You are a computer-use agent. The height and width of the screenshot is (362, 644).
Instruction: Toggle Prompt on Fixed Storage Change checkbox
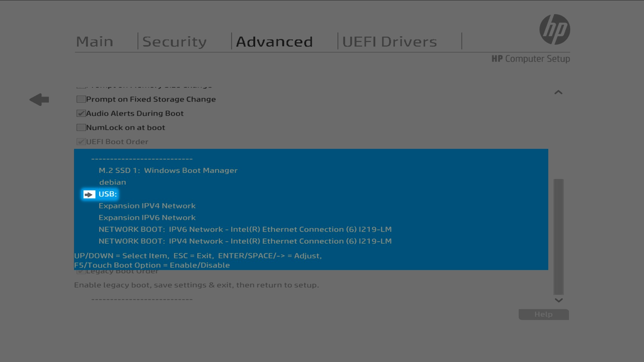(81, 99)
